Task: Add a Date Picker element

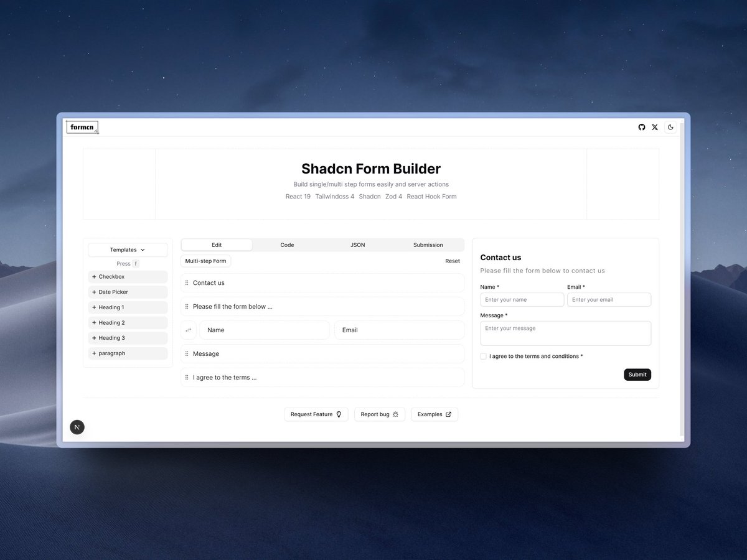Action: 128,292
